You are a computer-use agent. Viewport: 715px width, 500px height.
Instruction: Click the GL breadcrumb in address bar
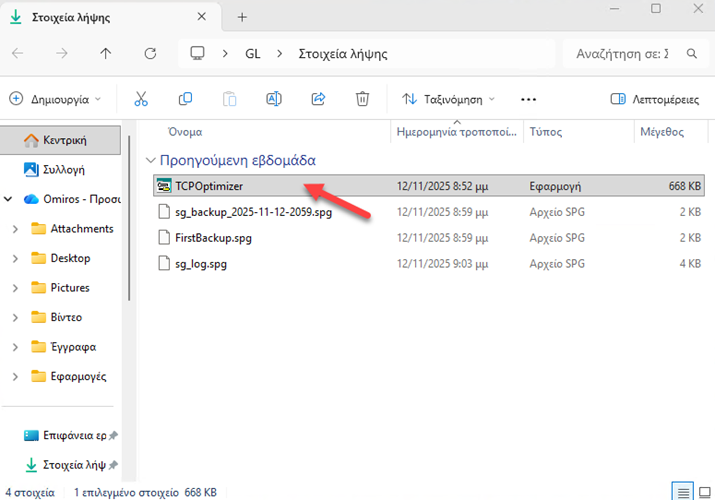pos(253,53)
